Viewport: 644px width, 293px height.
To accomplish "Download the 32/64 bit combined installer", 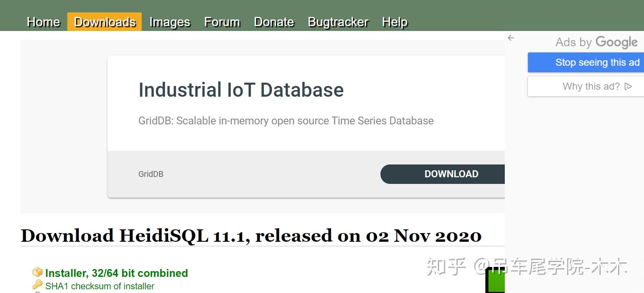I will tap(116, 273).
